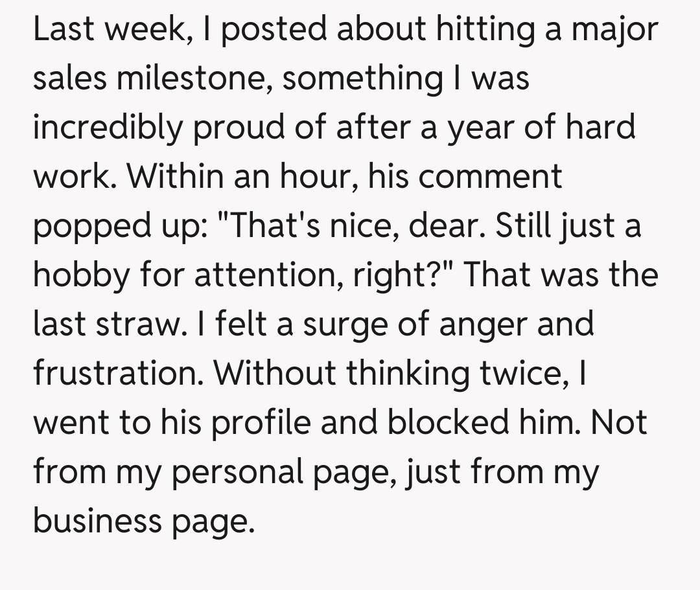Viewport: 700px width, 590px height.
Task: Click the quoted word "right?"
Action: click(x=402, y=274)
